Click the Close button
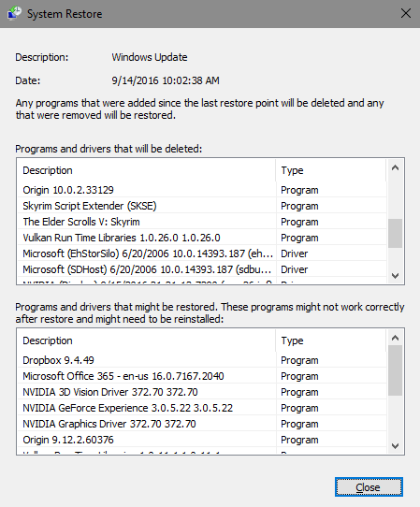 pyautogui.click(x=369, y=487)
